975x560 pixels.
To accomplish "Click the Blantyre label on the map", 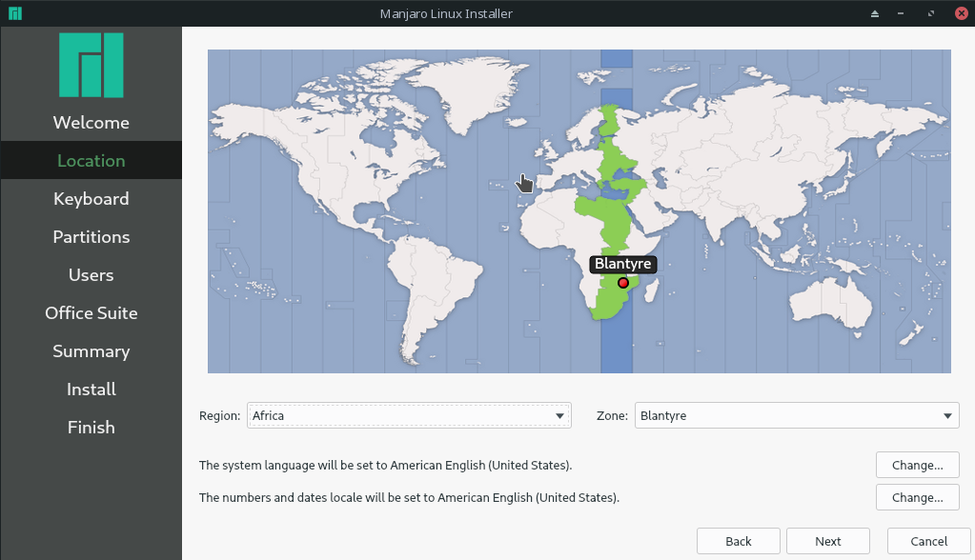I will coord(623,264).
